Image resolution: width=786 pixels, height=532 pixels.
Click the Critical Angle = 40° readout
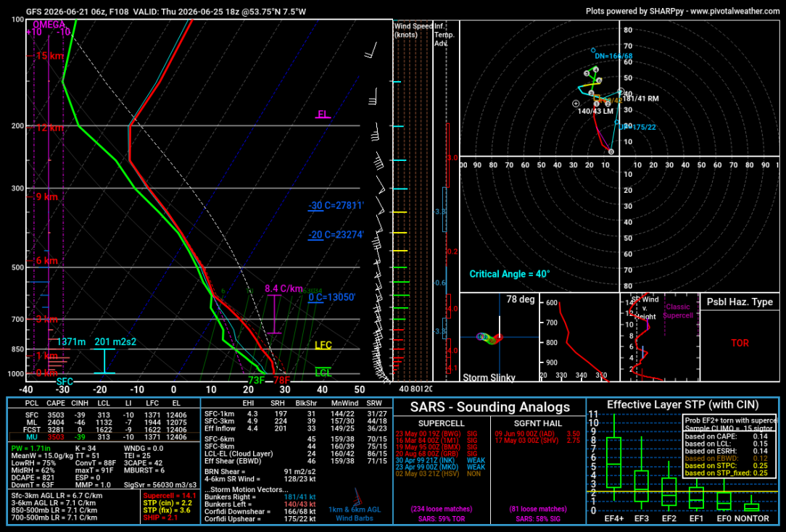point(509,274)
